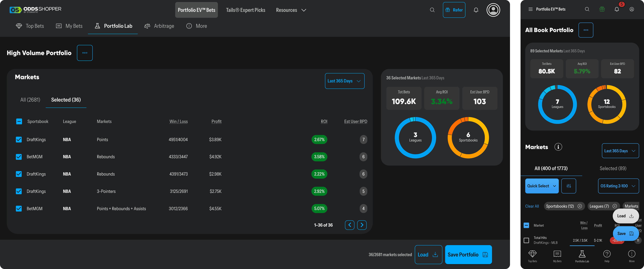
Task: Switch to the All (2681) tab
Action: pos(30,100)
